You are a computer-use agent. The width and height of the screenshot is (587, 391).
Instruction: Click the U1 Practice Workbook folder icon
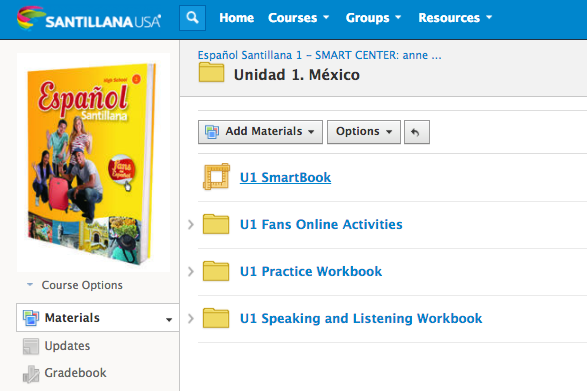[216, 271]
